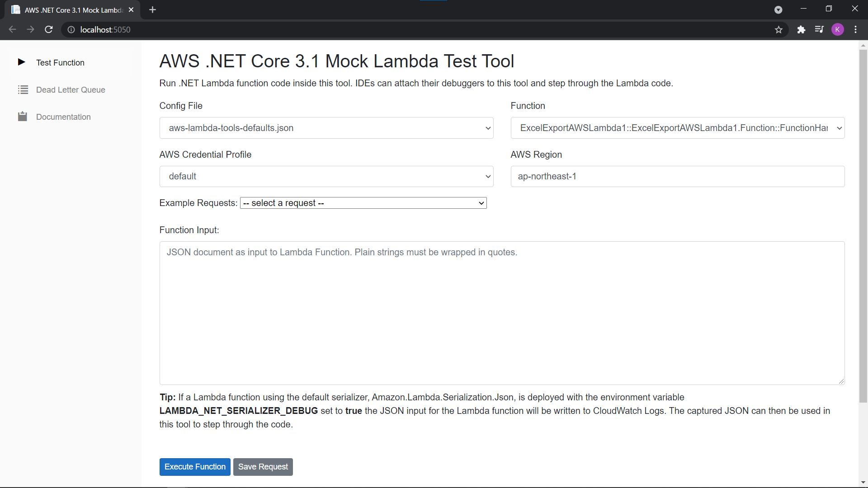Click the Execute Function button
Viewport: 868px width, 488px height.
[x=195, y=467]
